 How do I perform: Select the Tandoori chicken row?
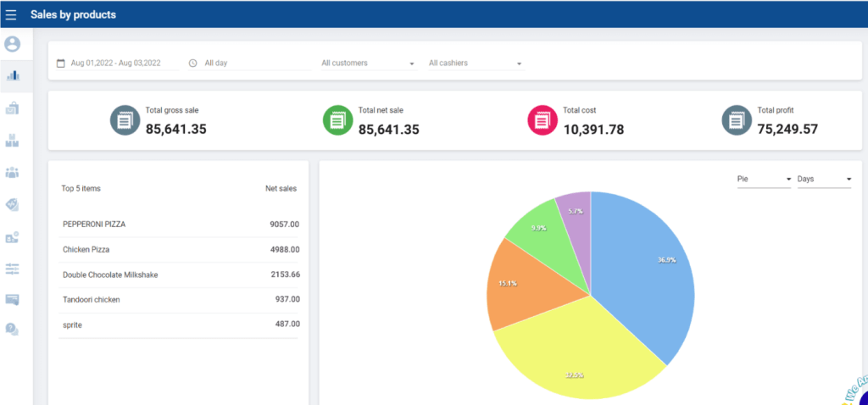[x=178, y=300]
